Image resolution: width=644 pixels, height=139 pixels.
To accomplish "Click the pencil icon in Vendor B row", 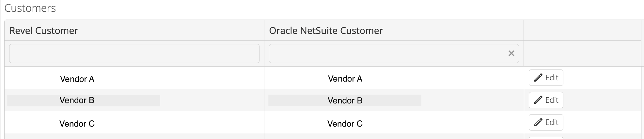I will coord(538,100).
